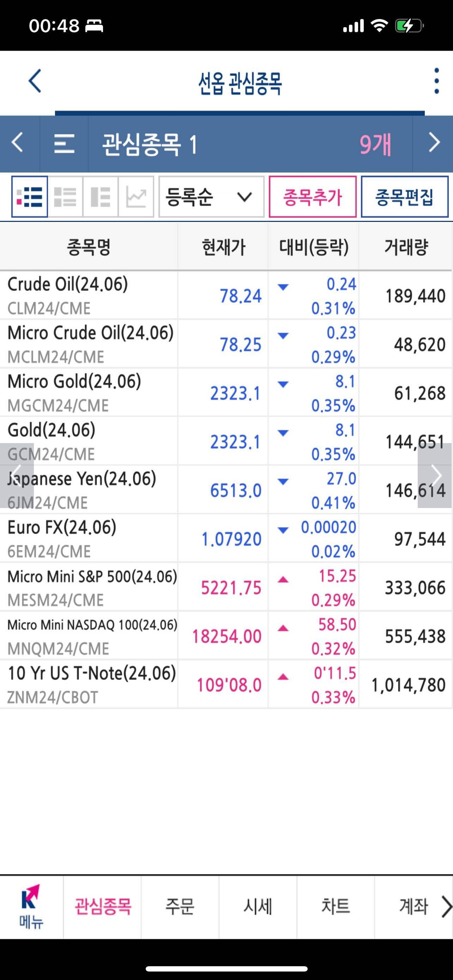Image resolution: width=453 pixels, height=980 pixels.
Task: Switch to the chart view mode
Action: pyautogui.click(x=136, y=197)
